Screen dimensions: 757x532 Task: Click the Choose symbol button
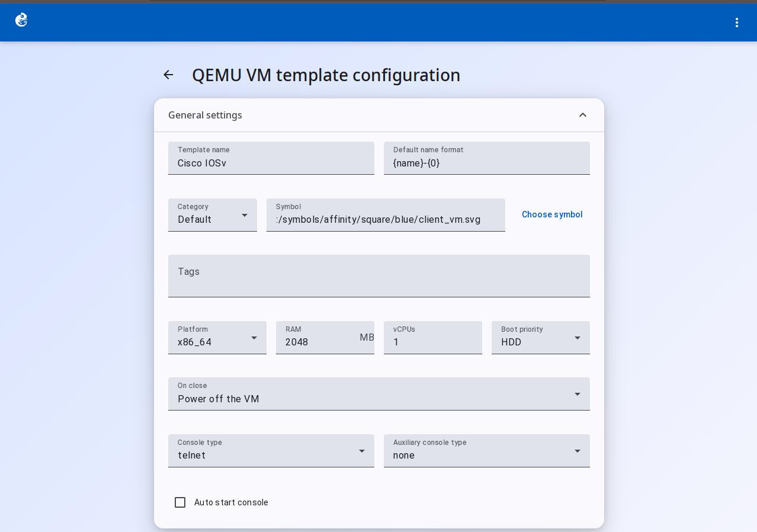click(552, 214)
